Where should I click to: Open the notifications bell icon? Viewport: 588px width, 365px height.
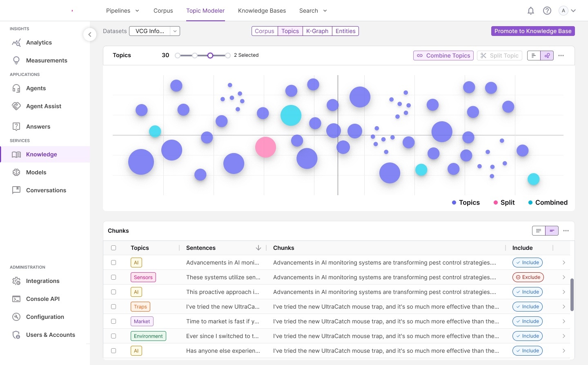[x=531, y=11]
